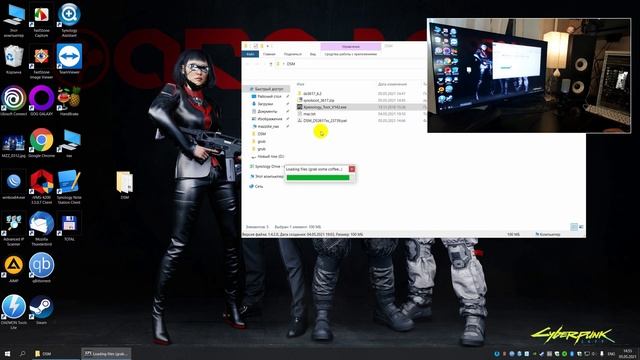Launch HandBrake from the desktop

(69, 101)
